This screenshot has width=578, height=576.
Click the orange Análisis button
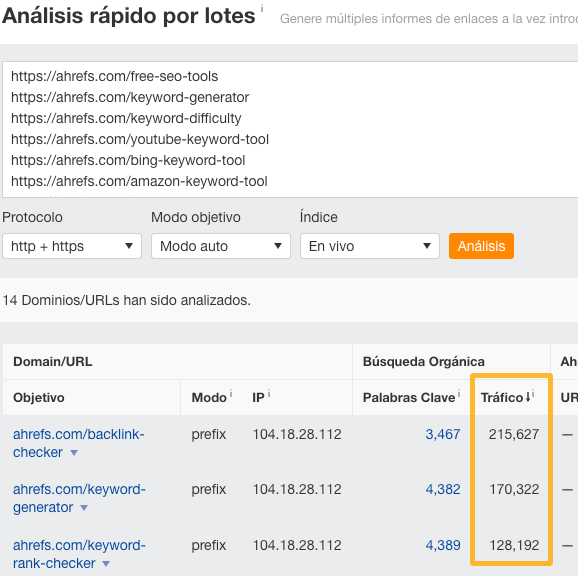481,246
